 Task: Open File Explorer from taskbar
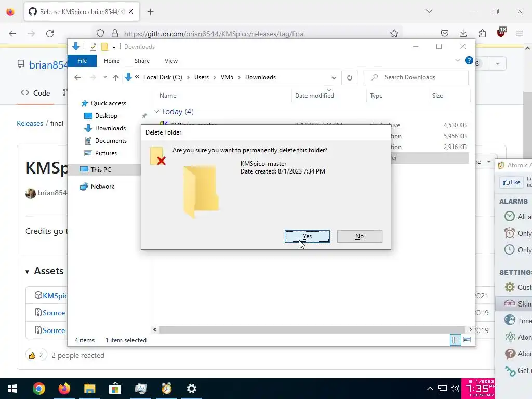point(89,389)
